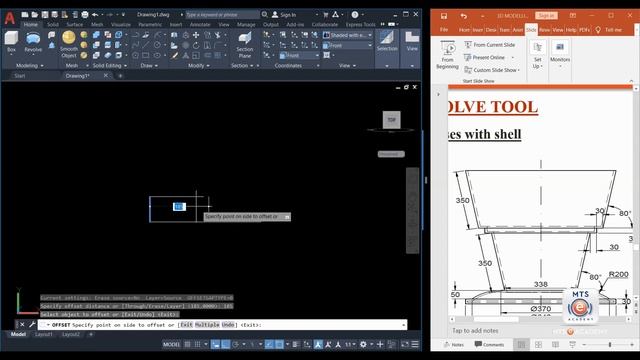Switch PowerPoint to Normal view button

pos(521,344)
